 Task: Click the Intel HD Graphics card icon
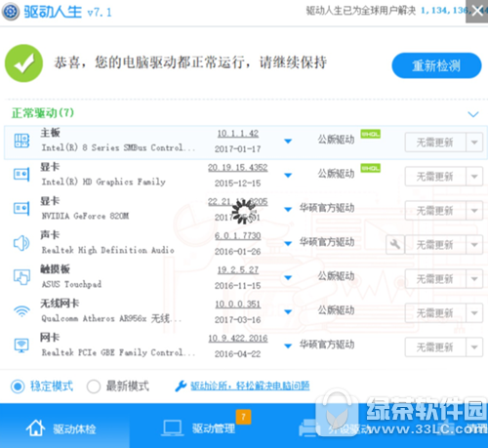click(x=21, y=175)
